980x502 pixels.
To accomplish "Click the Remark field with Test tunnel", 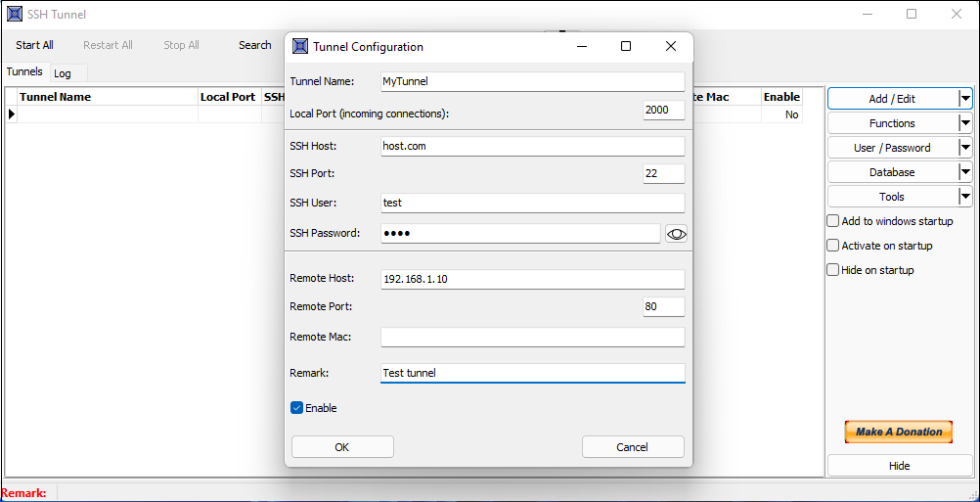I will 533,373.
